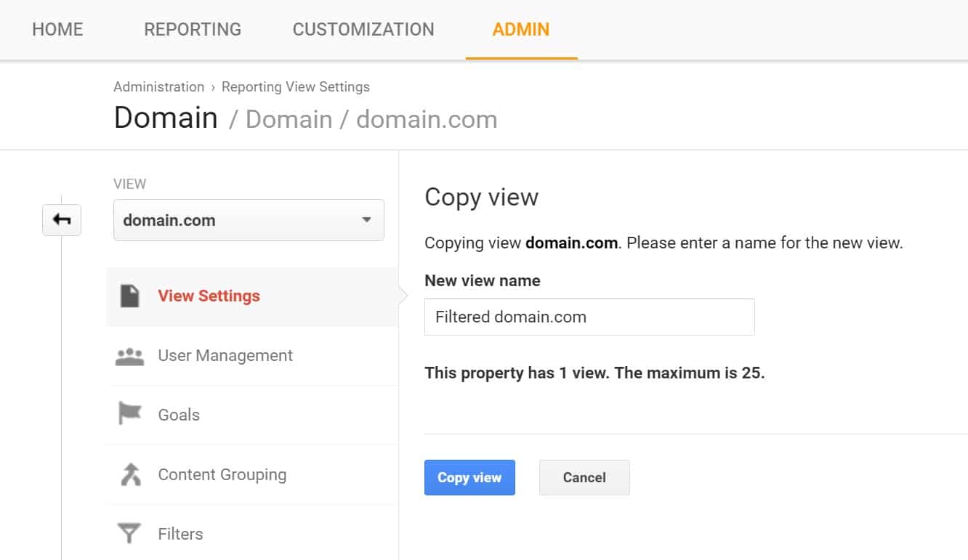Click the User Management people icon
This screenshot has height=560, width=968.
pos(129,356)
